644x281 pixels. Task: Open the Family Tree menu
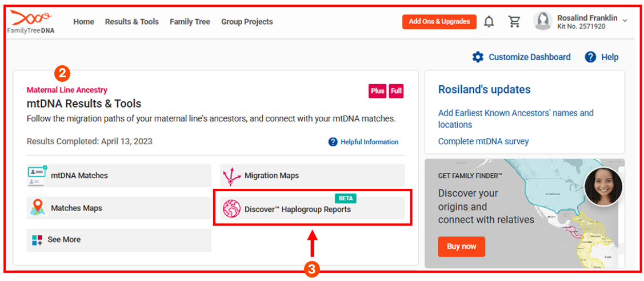[x=190, y=22]
